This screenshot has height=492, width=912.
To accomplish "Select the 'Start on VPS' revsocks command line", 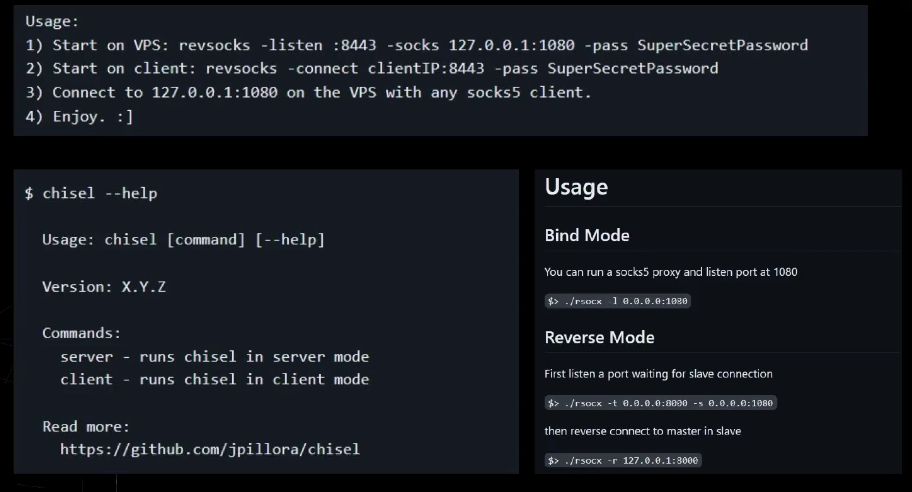I will click(416, 45).
